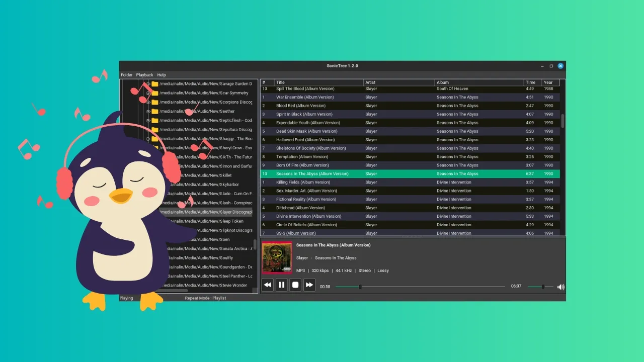Click the Repeat Mode : Playlist status text
Screen dimensions: 644x362
click(x=205, y=298)
